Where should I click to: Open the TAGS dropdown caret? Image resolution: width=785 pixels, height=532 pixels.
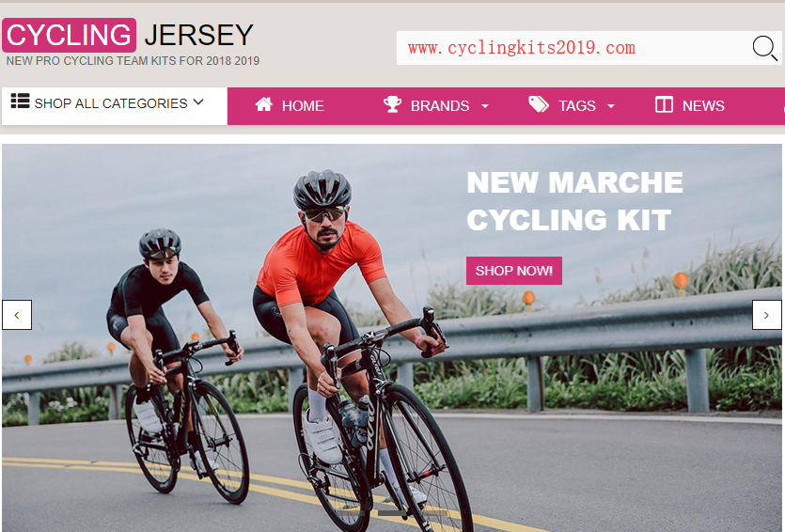pyautogui.click(x=611, y=106)
